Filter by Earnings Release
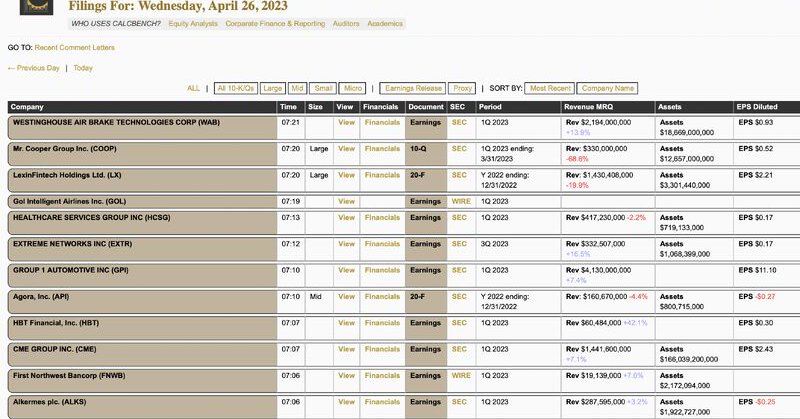The width and height of the screenshot is (800, 419). coord(413,88)
